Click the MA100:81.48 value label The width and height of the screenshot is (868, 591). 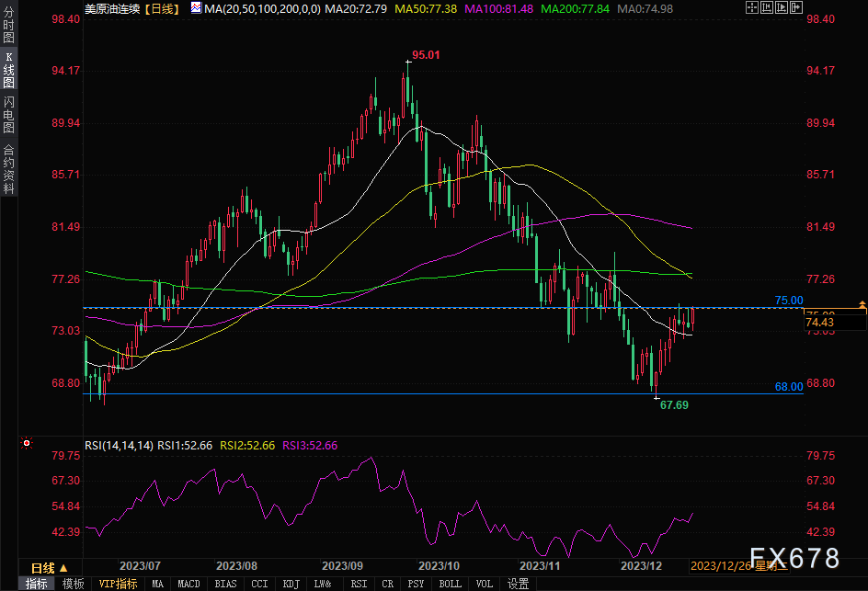(498, 9)
